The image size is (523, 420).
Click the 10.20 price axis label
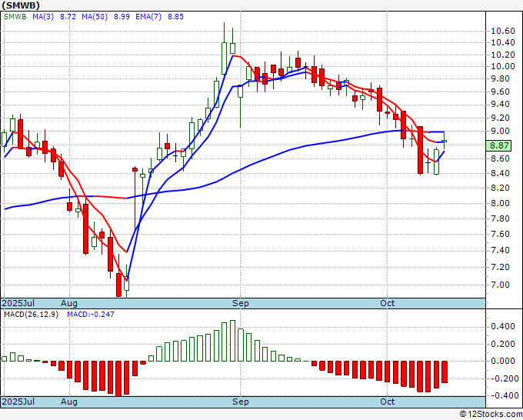click(503, 55)
